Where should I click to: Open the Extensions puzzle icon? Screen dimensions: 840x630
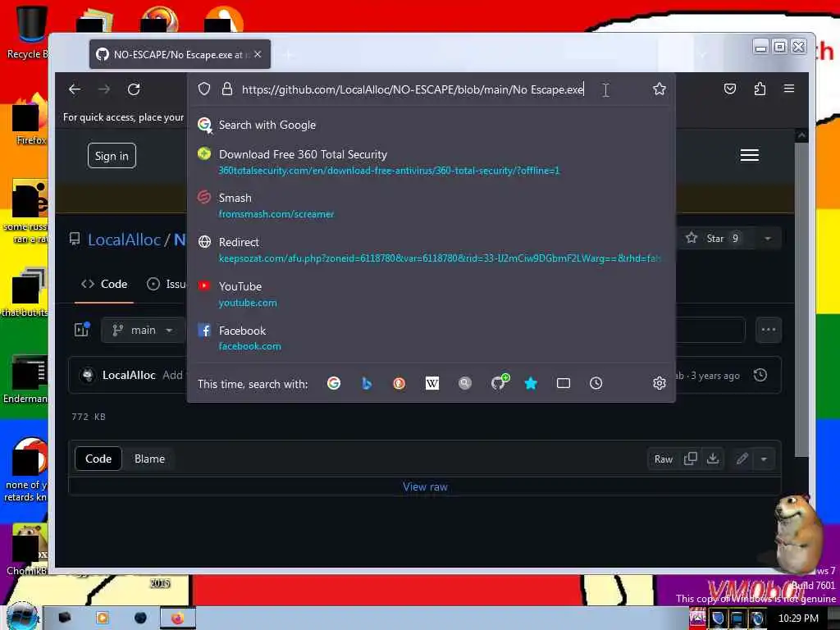point(760,89)
